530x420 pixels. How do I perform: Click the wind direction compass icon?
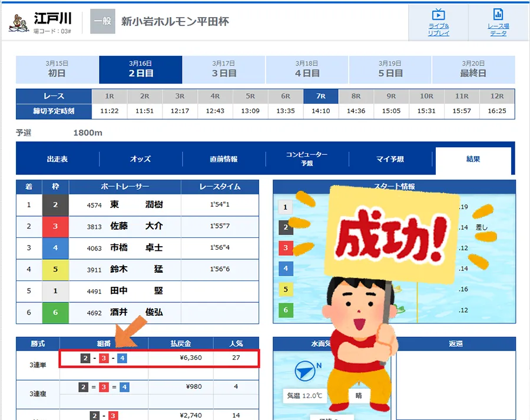304,371
